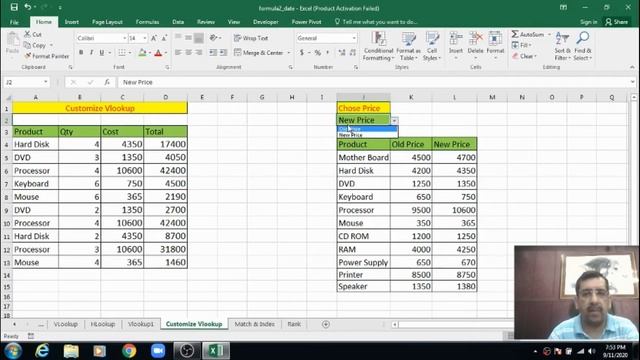Open Find & Select magnifier
This screenshot has height=360, width=640.
pos(582,47)
